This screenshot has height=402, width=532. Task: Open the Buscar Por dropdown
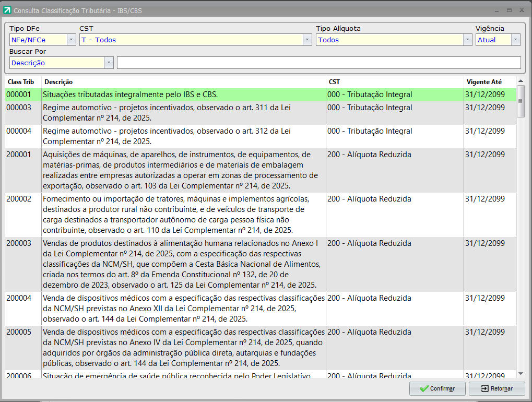click(109, 63)
